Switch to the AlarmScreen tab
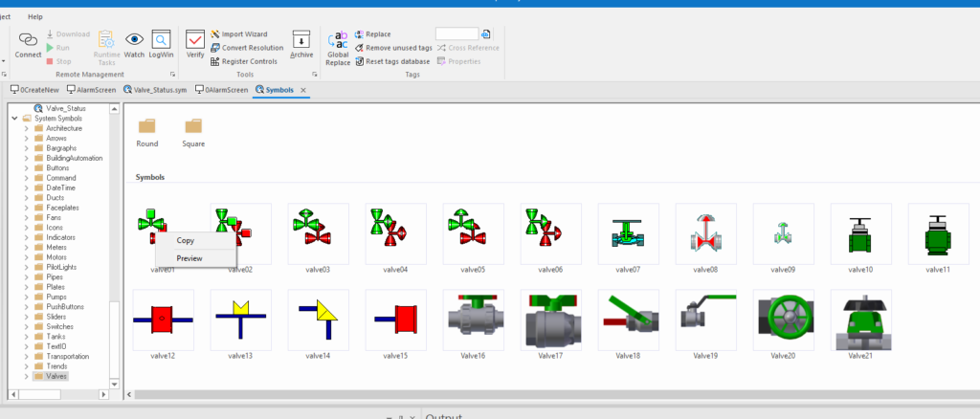980x419 pixels. coord(90,90)
